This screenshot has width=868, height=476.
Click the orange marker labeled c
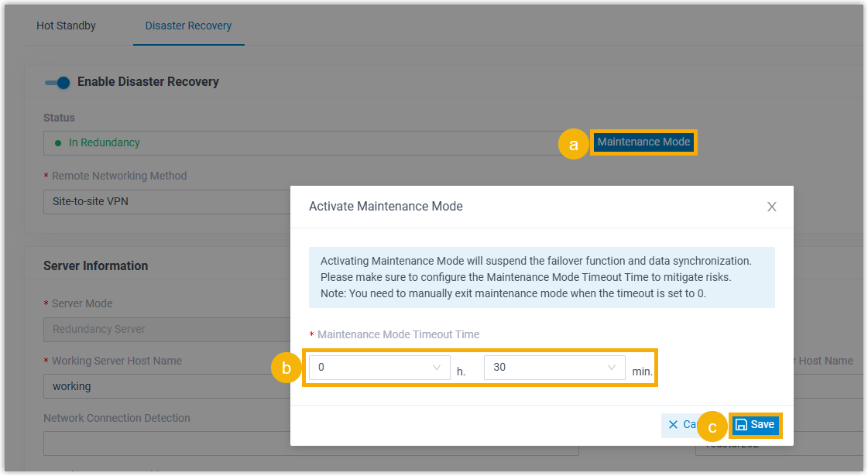(712, 426)
